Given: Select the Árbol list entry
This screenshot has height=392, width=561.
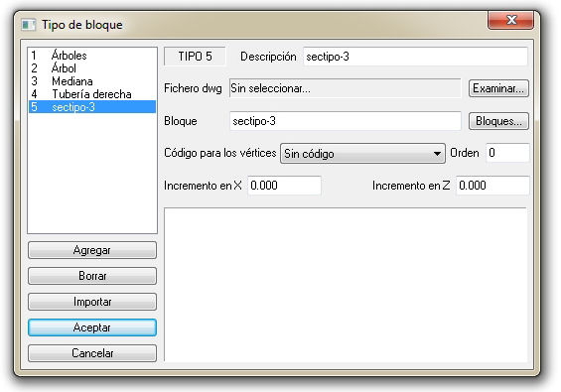Looking at the screenshot, I should [x=92, y=68].
